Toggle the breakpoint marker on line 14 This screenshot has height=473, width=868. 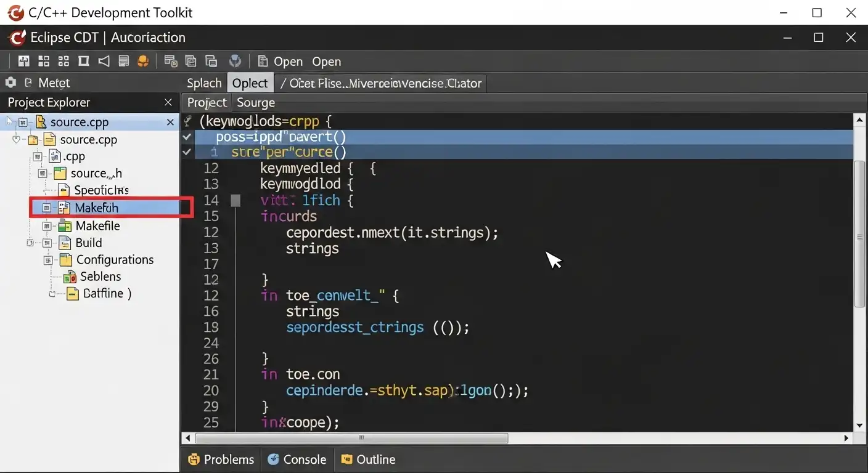coord(235,200)
